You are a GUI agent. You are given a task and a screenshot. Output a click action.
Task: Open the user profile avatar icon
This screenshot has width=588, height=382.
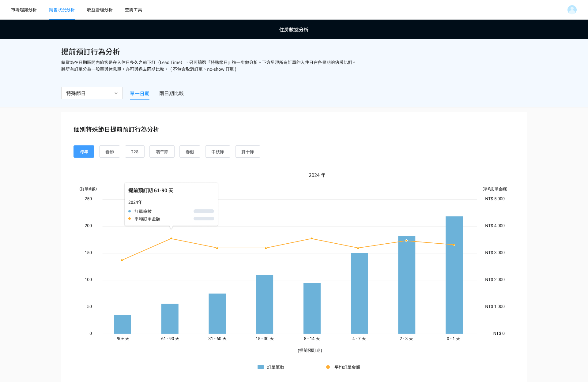pos(572,10)
